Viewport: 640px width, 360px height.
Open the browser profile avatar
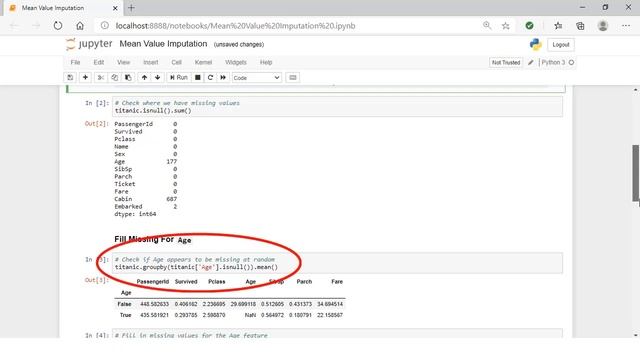[x=603, y=26]
